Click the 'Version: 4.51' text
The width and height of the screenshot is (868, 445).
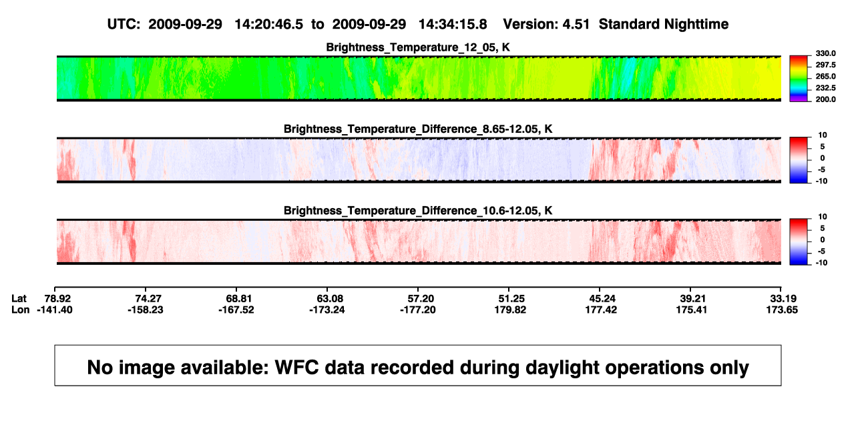pyautogui.click(x=548, y=24)
